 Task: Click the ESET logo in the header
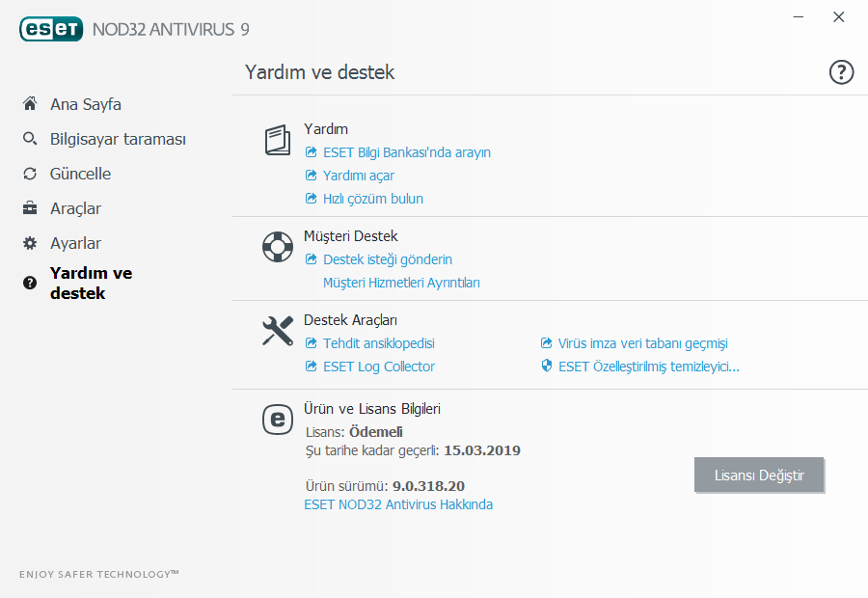click(x=51, y=29)
